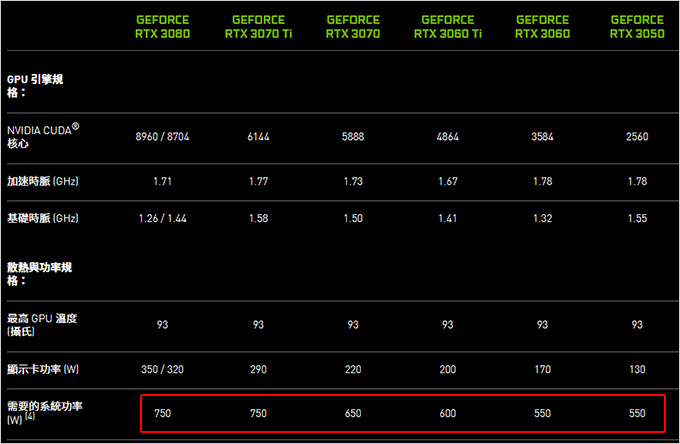Click the GEFORCE RTX 3050 header
The height and width of the screenshot is (444, 680).
637,27
